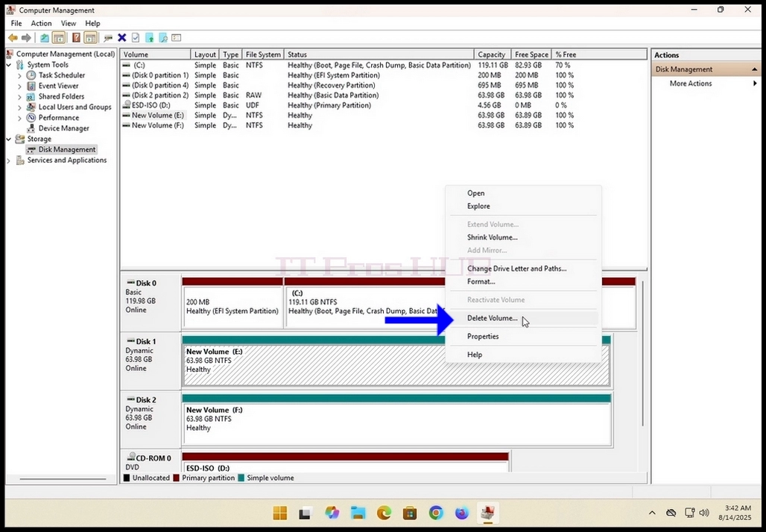
Task: Open Microsoft Store from the taskbar
Action: coord(410,513)
